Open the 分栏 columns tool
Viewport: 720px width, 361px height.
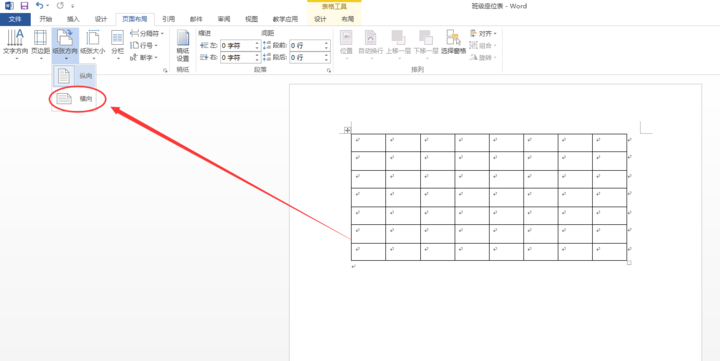click(118, 45)
